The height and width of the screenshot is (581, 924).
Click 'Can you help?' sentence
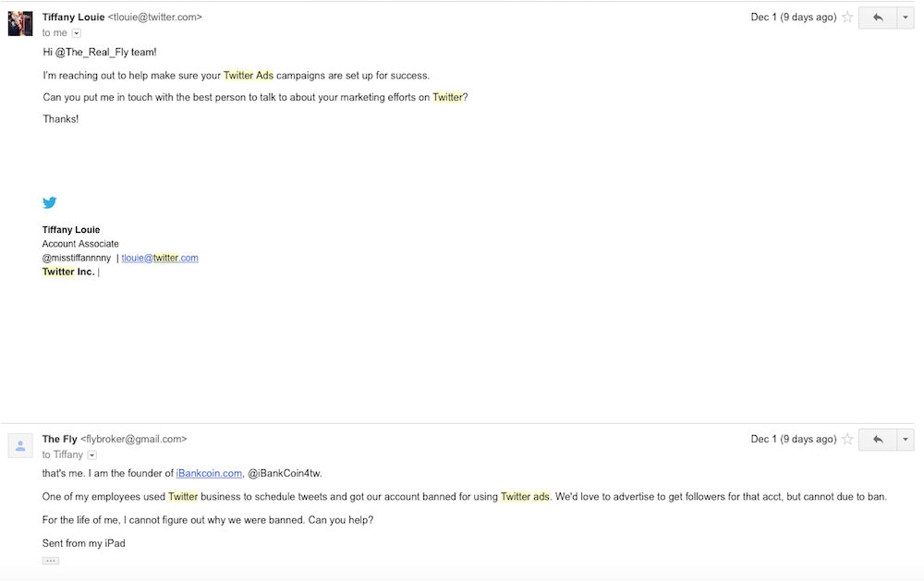[341, 520]
